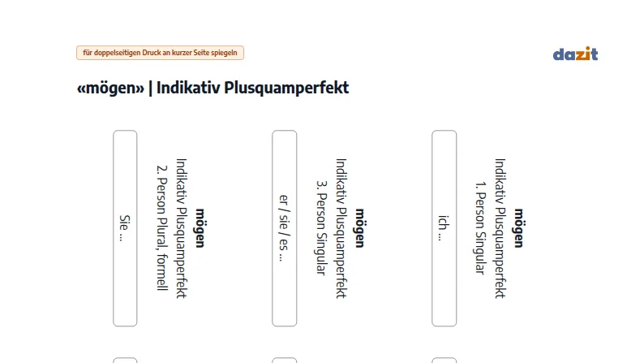Image resolution: width=644 pixels, height=363 pixels.
Task: Click the 'er / sie / es ...' answer box
Action: (284, 228)
